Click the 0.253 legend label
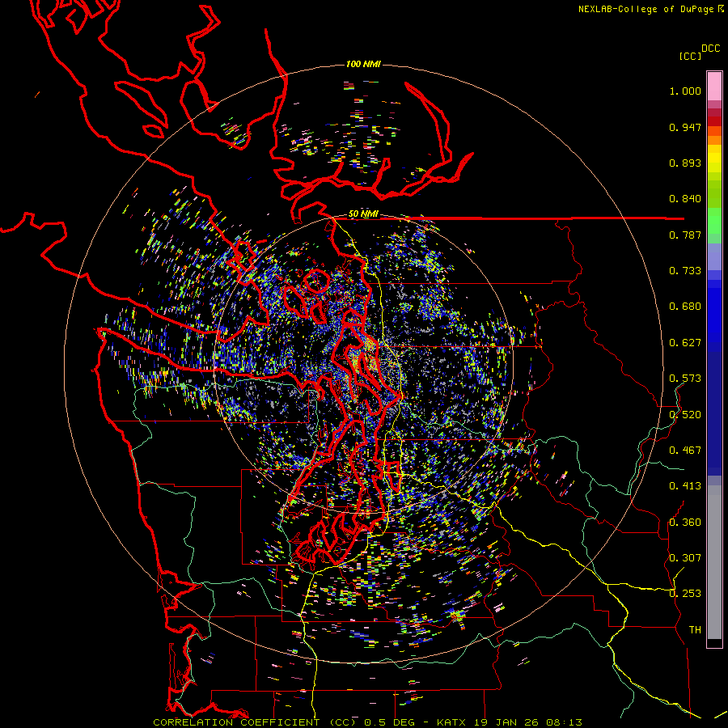 [x=685, y=594]
